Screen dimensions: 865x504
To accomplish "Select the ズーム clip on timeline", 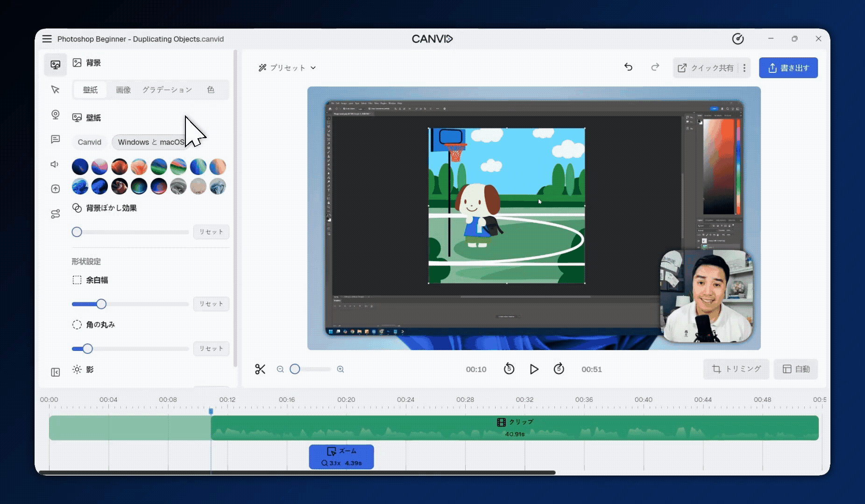I will 341,457.
